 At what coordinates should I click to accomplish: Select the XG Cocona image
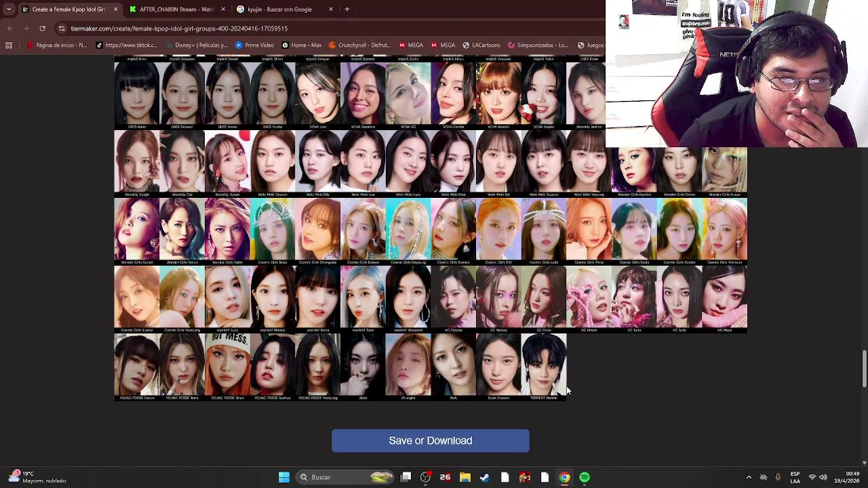coord(453,299)
